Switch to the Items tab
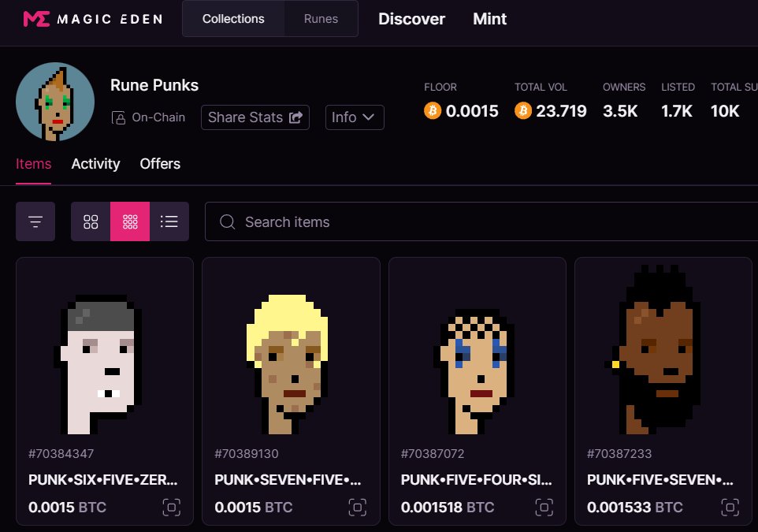 pos(33,164)
